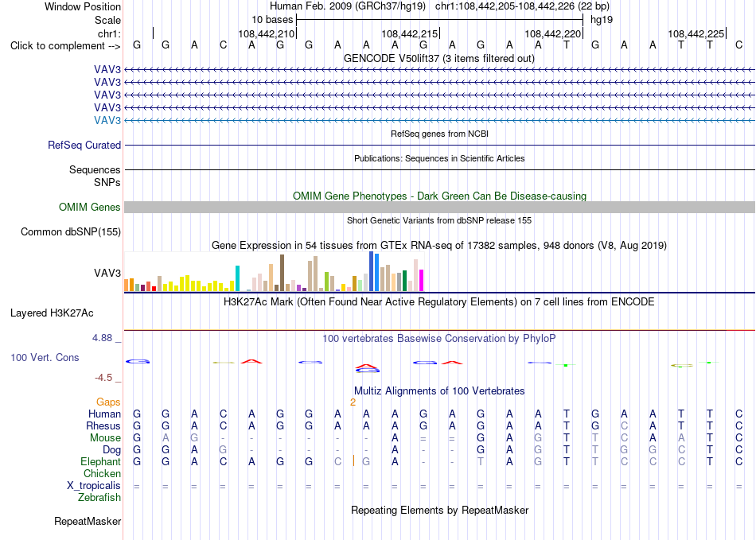Open the '100 Vert. Cons' track label
This screenshot has height=540, width=756.
coord(45,357)
